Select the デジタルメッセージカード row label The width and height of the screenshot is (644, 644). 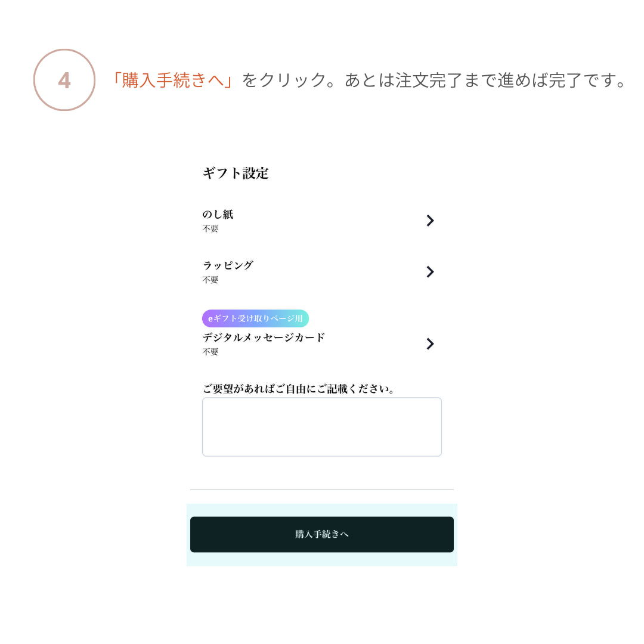[264, 338]
